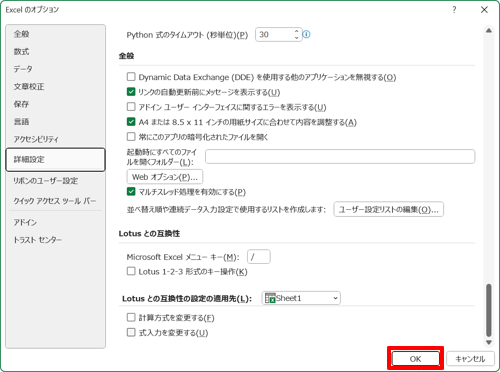
Task: Select 文章校正 category in sidebar
Action: pos(56,87)
